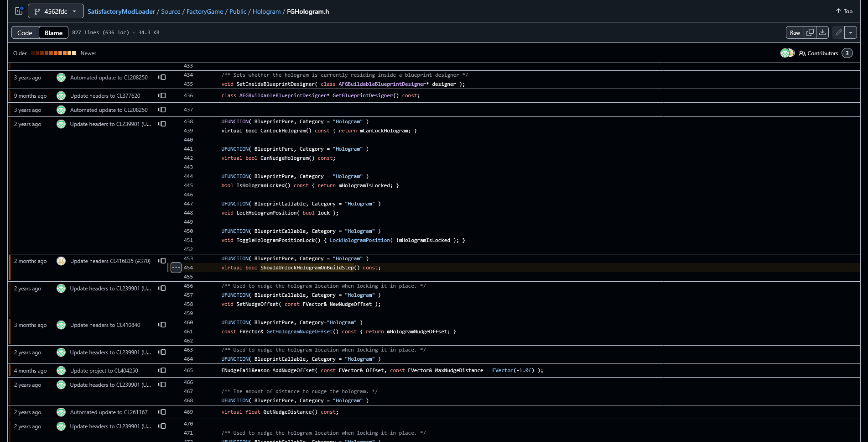View blame prior to CL410840 change
Image resolution: width=868 pixels, height=442 pixels.
[x=162, y=325]
